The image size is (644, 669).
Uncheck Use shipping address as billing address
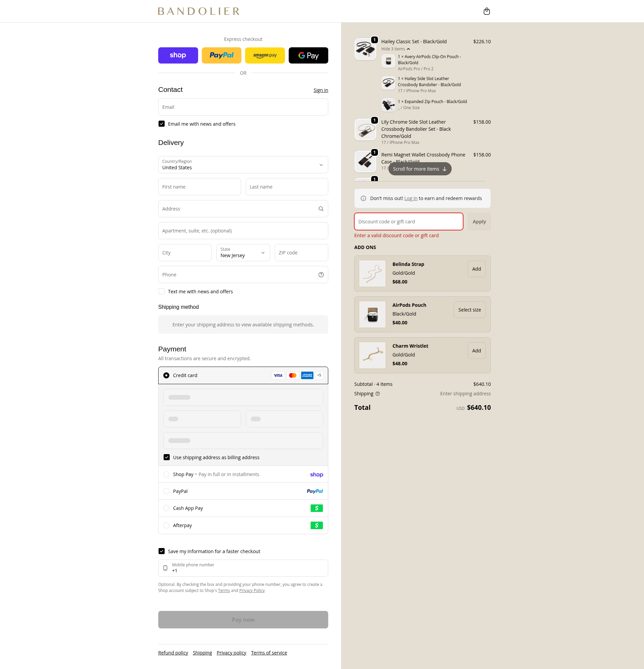[x=167, y=457]
